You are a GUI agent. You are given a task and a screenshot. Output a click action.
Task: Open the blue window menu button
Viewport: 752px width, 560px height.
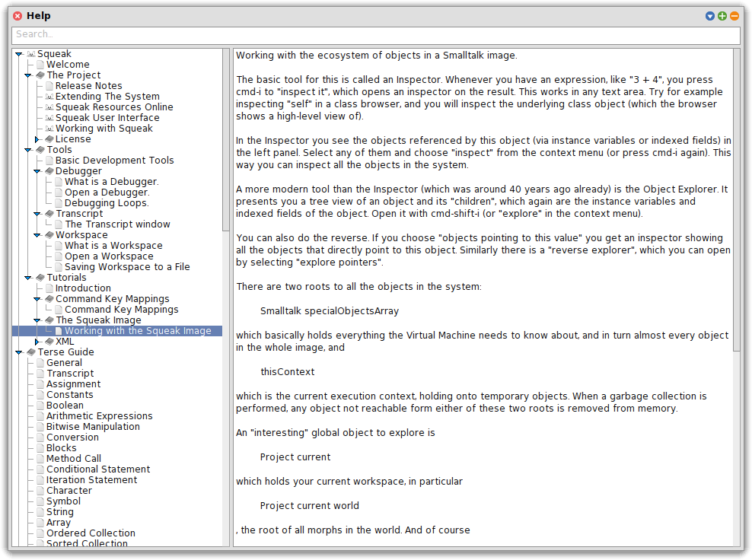coord(710,16)
